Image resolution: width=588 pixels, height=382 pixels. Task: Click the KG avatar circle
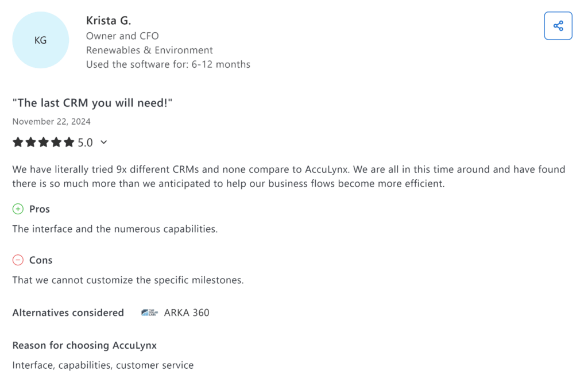click(40, 39)
